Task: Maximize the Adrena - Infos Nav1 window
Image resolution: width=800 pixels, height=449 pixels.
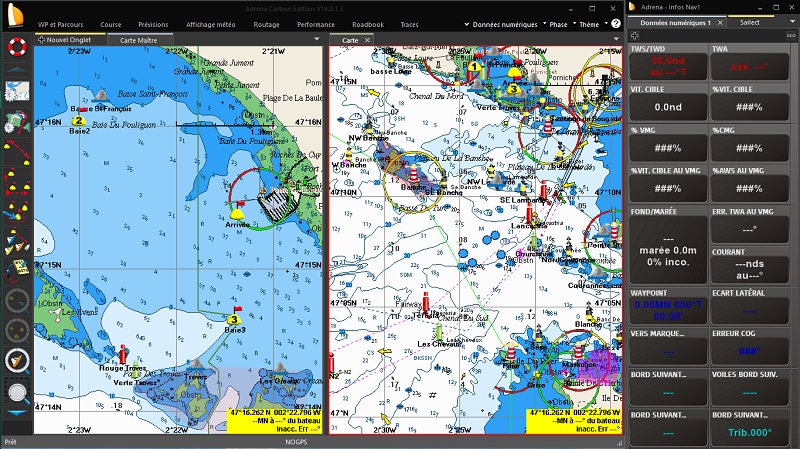Action: pyautogui.click(x=776, y=7)
